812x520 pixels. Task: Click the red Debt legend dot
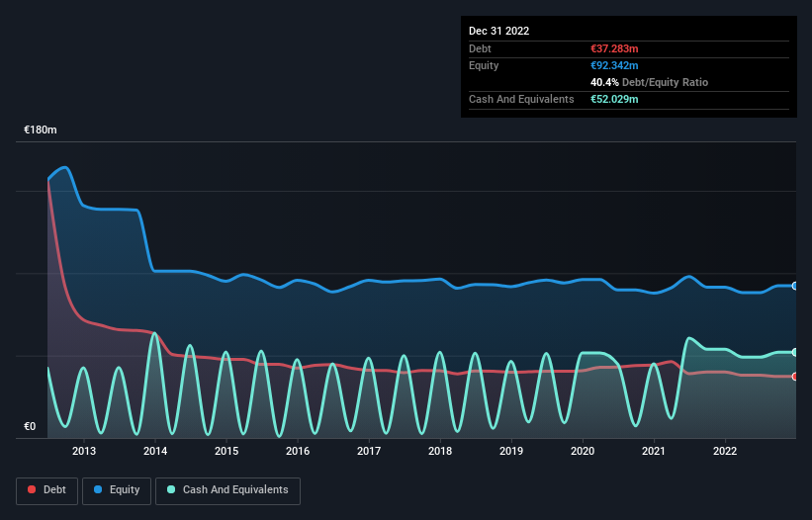(32, 489)
